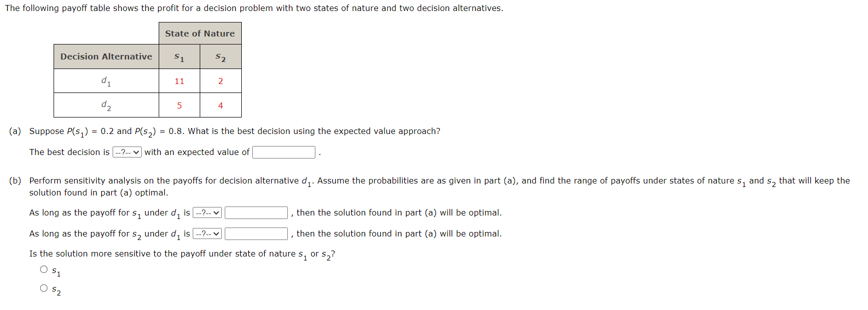
Task: Click the payoff cell showing 11
Action: pos(179,81)
